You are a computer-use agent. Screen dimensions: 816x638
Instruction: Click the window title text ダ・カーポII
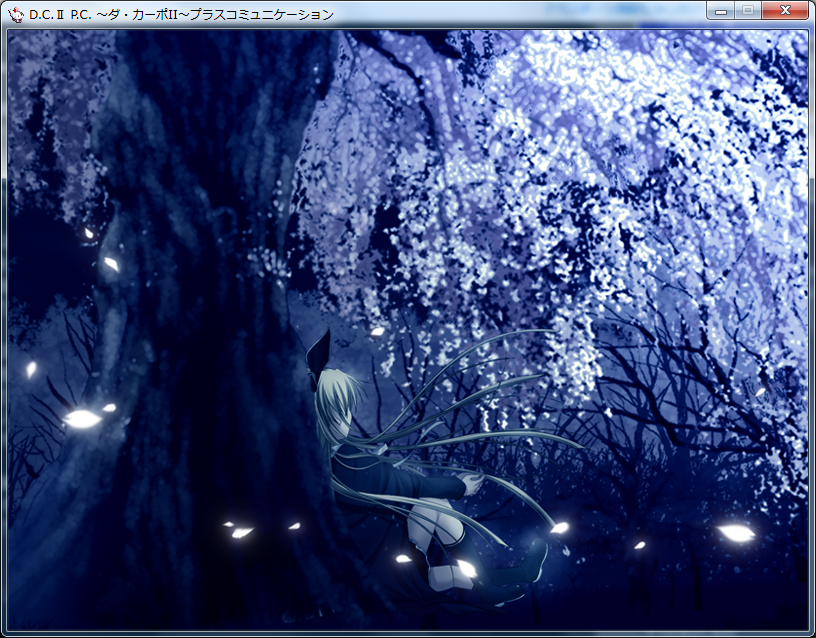coord(142,15)
